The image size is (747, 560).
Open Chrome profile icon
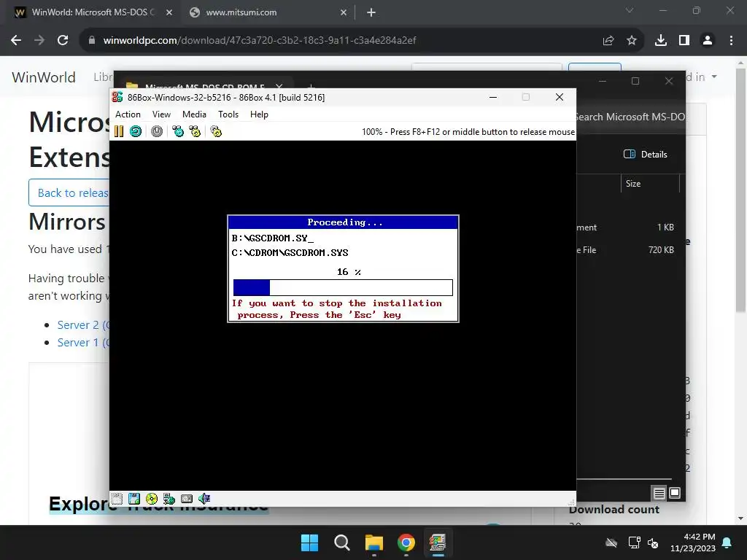pos(708,41)
